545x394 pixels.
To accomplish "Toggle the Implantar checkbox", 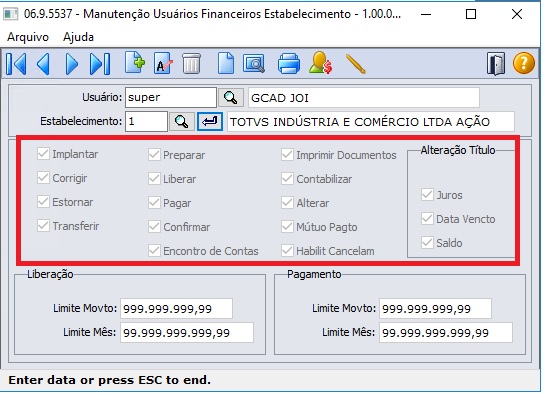I will tap(43, 154).
